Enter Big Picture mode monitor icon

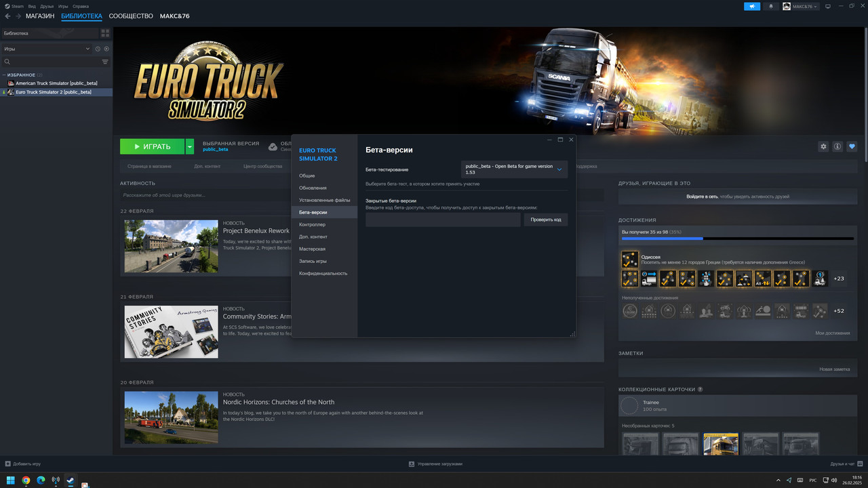[x=827, y=6]
